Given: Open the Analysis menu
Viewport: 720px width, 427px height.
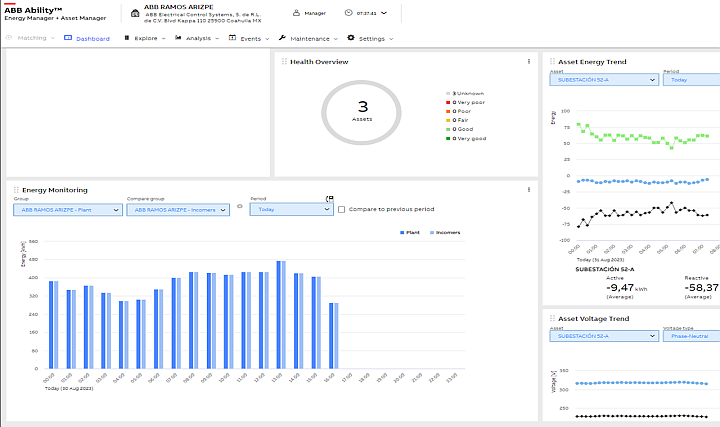Looking at the screenshot, I should 197,38.
